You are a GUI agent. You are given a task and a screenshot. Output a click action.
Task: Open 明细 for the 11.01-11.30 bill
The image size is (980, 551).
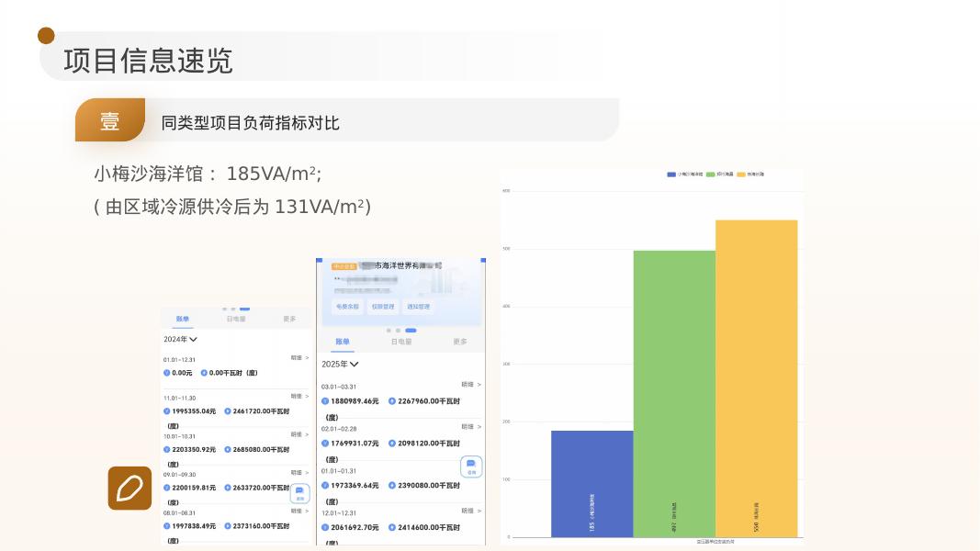(x=299, y=396)
